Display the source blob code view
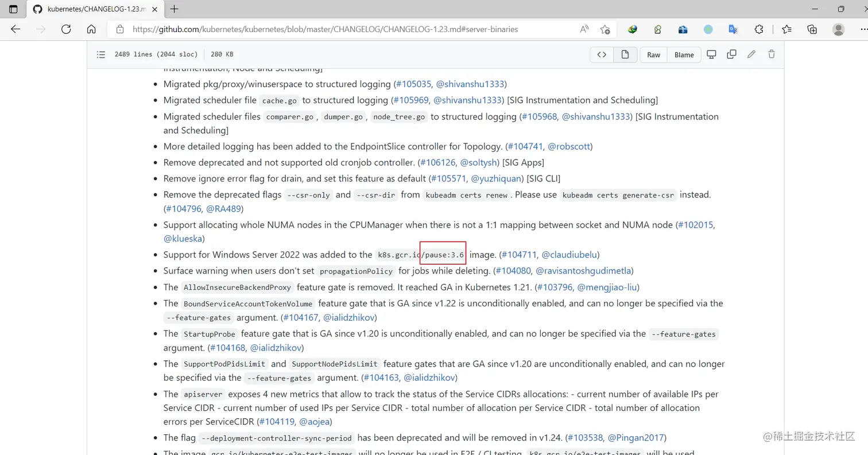The height and width of the screenshot is (455, 868). 602,55
